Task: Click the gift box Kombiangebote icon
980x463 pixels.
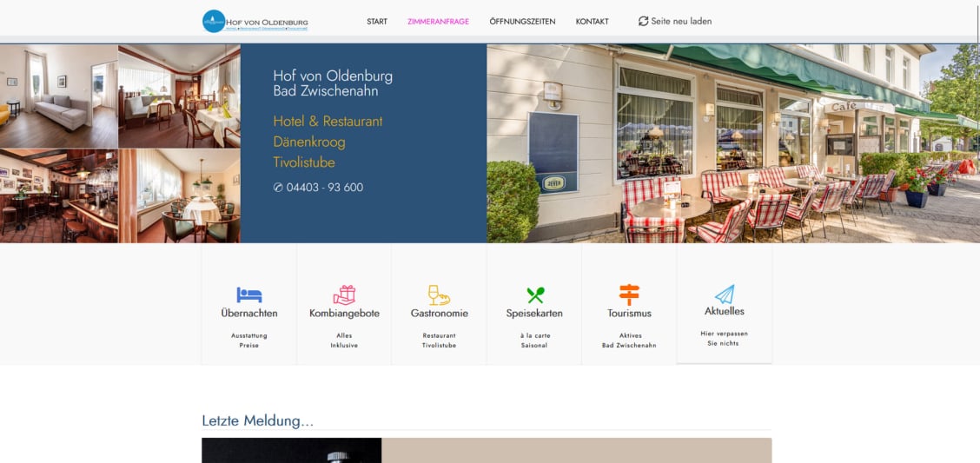Action: tap(344, 294)
